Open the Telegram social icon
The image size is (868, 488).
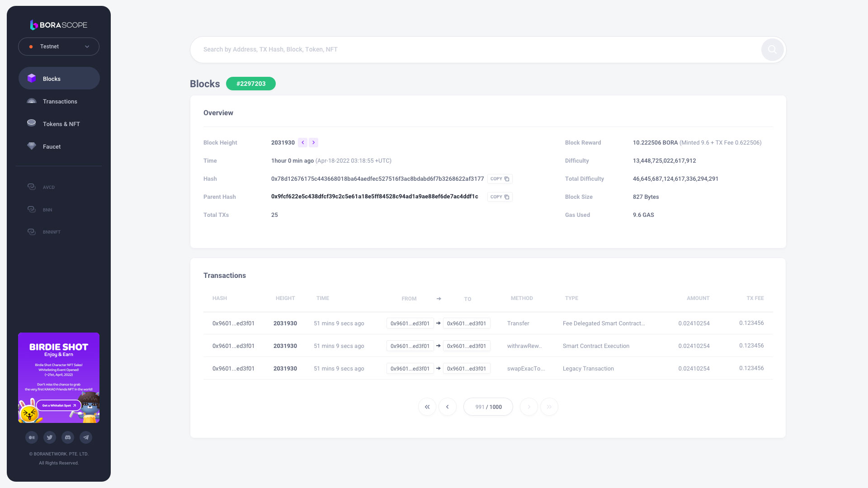tap(86, 437)
